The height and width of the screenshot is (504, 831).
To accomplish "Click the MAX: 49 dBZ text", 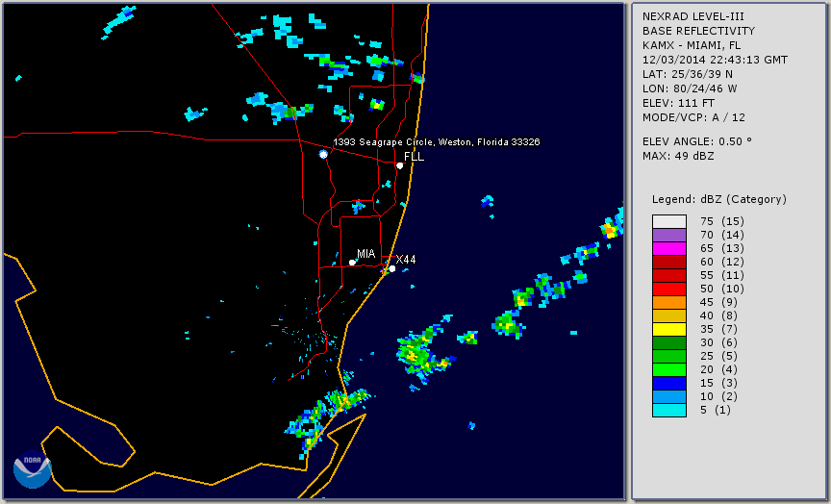I will (x=678, y=156).
